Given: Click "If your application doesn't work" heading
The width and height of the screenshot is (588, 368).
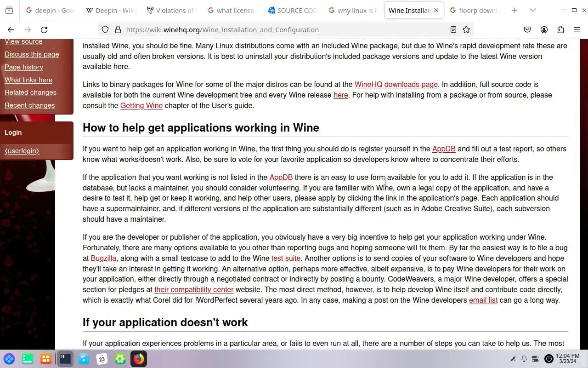Looking at the screenshot, I should pos(165,322).
